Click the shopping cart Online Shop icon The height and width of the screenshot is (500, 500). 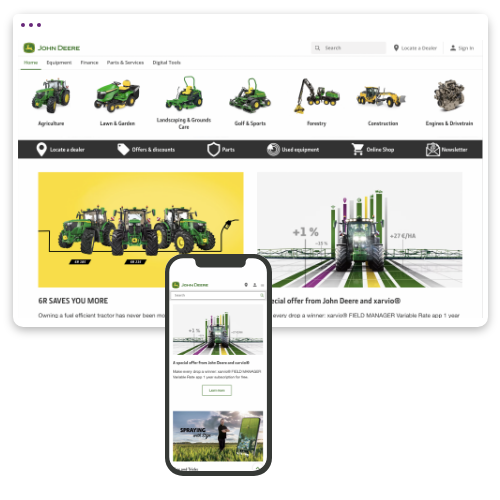(358, 149)
